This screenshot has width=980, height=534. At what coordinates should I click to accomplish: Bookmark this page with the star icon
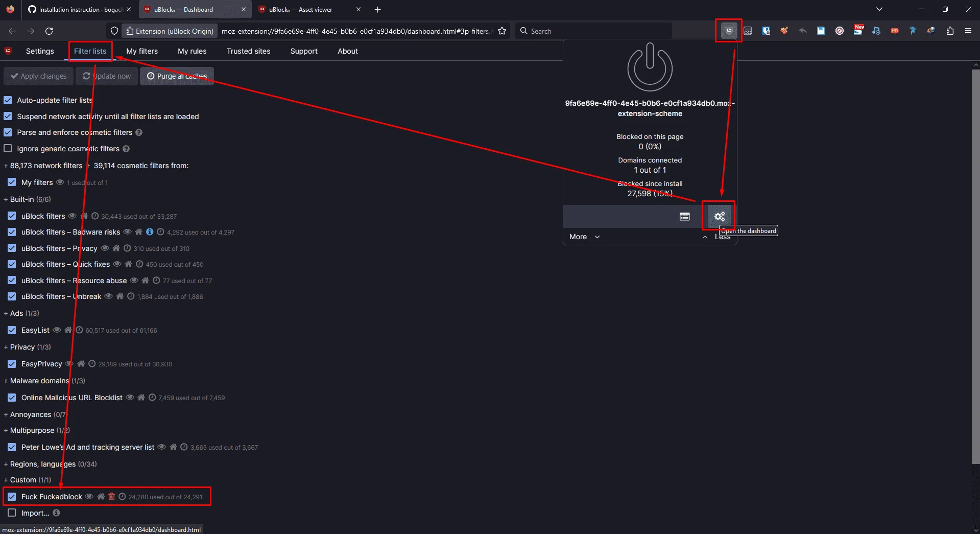point(502,31)
